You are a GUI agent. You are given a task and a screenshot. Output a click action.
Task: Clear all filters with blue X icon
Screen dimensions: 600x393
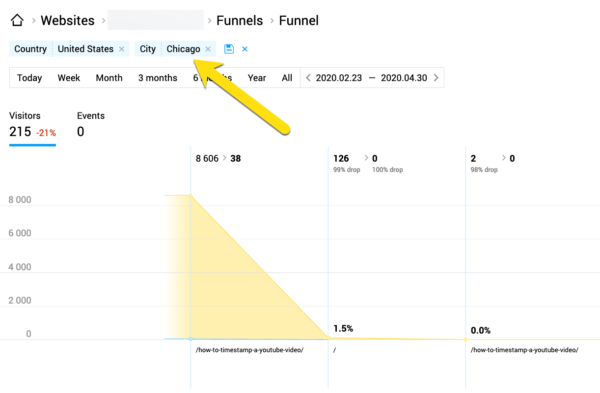pyautogui.click(x=245, y=49)
